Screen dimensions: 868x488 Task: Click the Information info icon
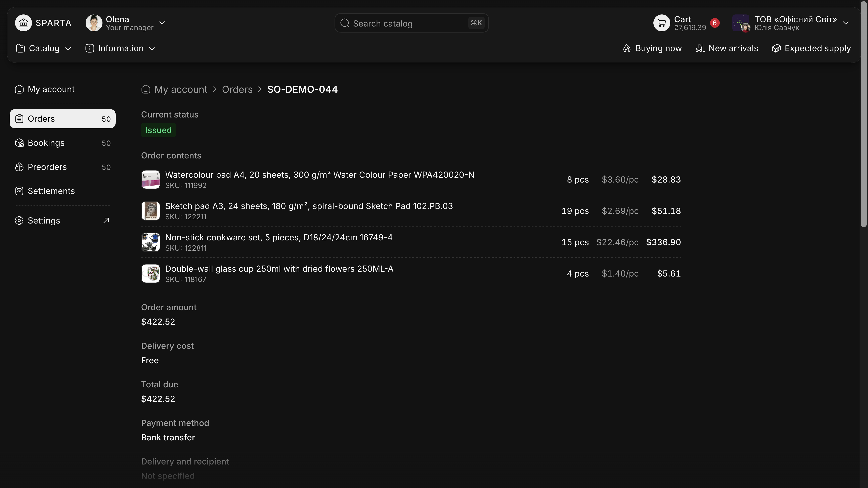point(90,48)
